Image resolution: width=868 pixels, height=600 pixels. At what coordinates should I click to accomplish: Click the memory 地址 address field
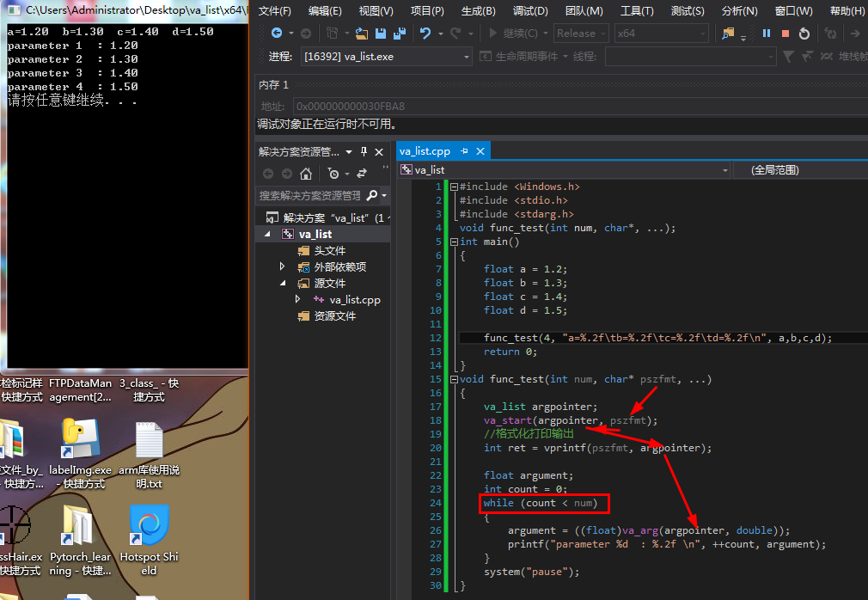[x=580, y=107]
